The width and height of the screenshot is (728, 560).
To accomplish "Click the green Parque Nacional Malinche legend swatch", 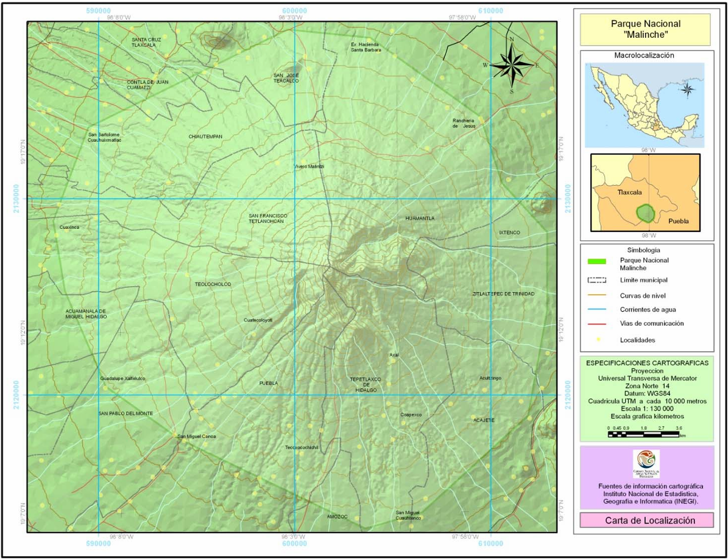I will (598, 261).
